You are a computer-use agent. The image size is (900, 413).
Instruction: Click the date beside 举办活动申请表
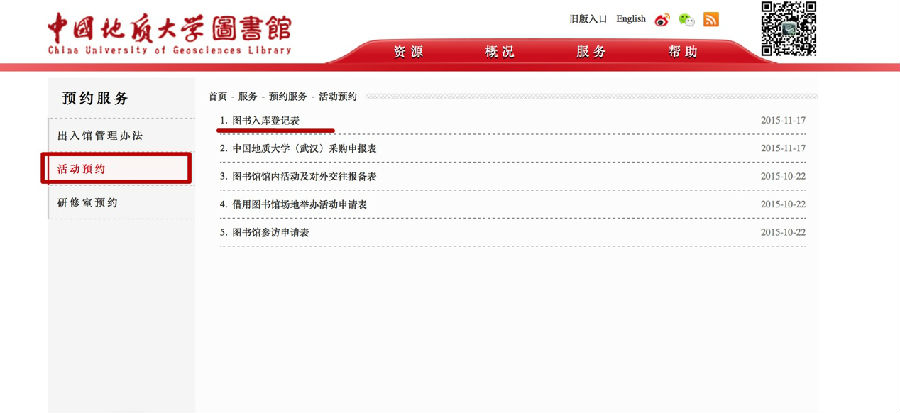pos(783,204)
